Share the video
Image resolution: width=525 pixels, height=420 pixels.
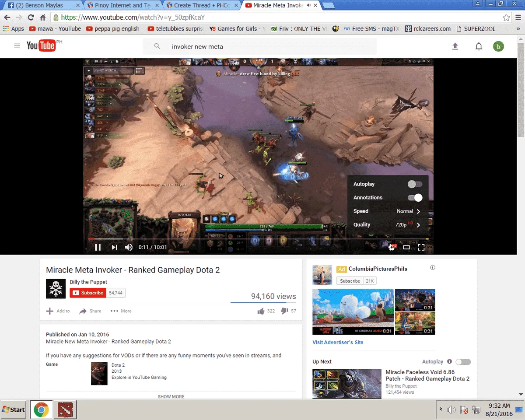(90, 311)
